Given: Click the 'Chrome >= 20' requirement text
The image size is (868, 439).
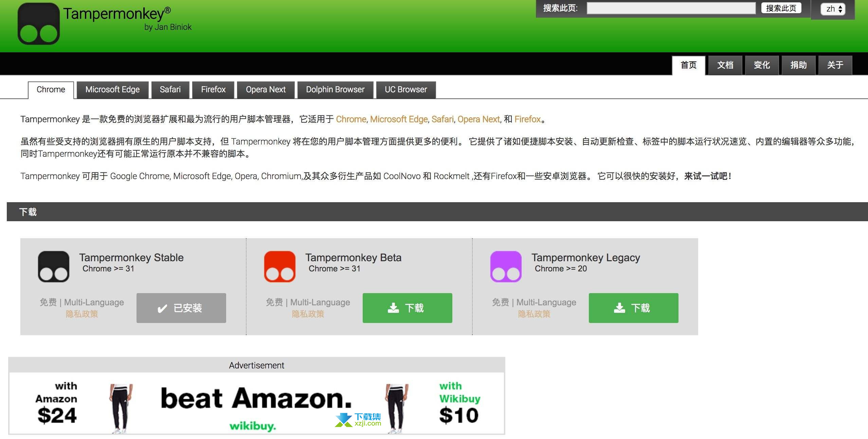Looking at the screenshot, I should [x=561, y=269].
